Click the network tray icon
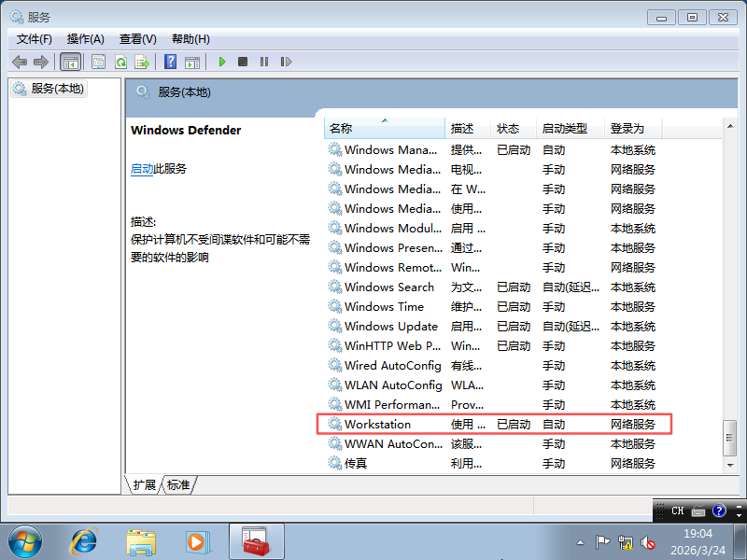The image size is (747, 560). click(625, 542)
